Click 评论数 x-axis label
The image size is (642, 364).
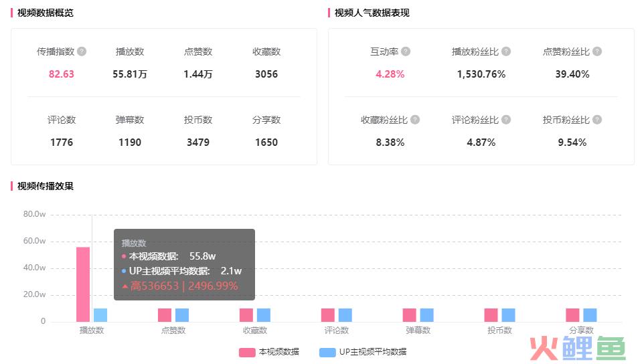click(337, 331)
